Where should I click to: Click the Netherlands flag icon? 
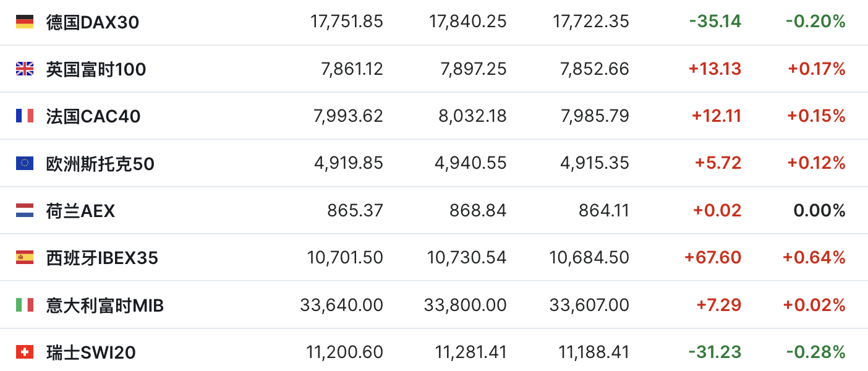click(x=25, y=210)
